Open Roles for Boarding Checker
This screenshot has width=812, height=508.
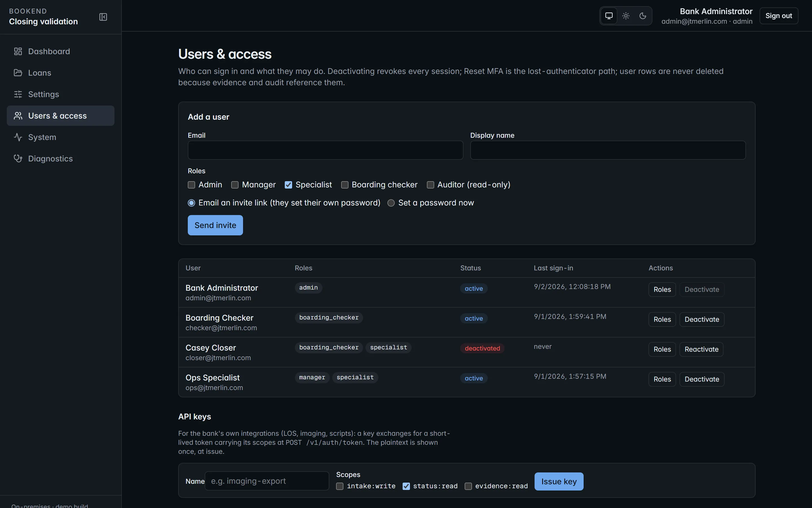click(662, 319)
